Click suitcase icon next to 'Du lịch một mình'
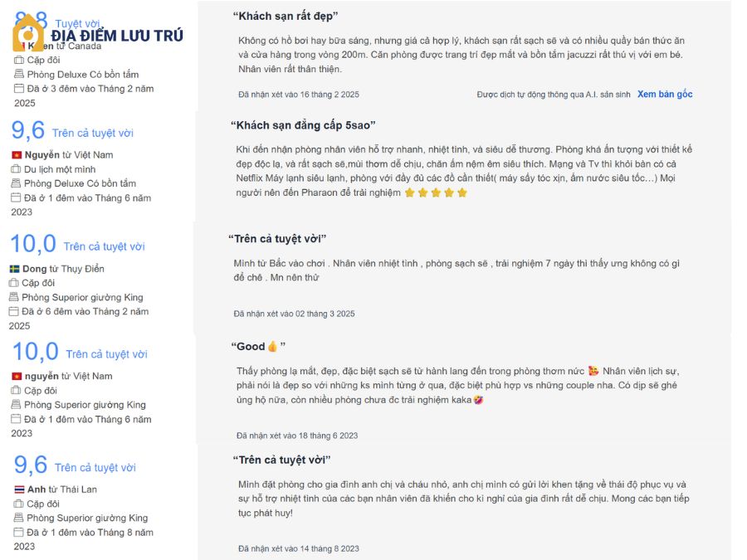The width and height of the screenshot is (747, 560). [x=17, y=169]
